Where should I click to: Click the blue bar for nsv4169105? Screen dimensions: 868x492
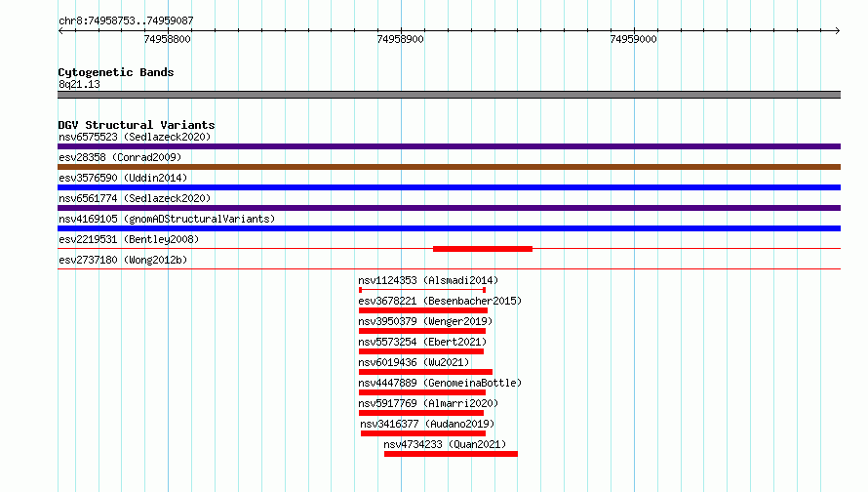pos(449,228)
